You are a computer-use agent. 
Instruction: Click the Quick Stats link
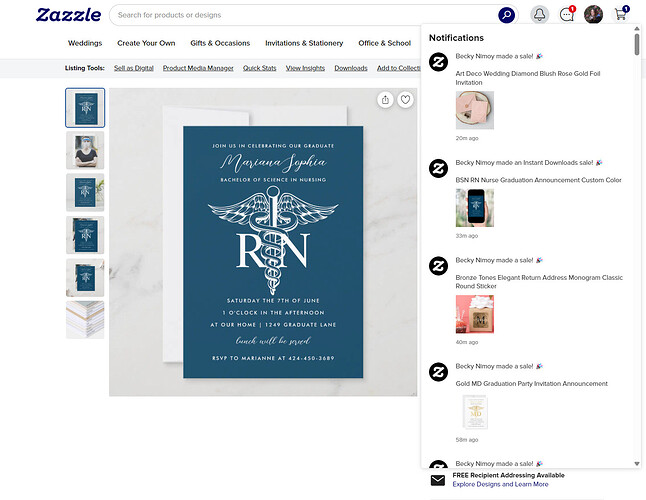260,68
